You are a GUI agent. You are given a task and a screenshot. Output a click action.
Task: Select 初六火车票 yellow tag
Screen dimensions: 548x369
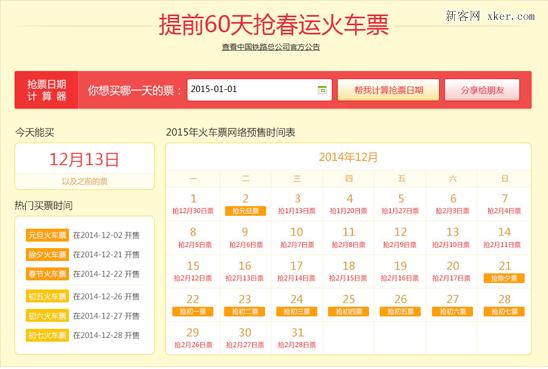[x=47, y=316]
